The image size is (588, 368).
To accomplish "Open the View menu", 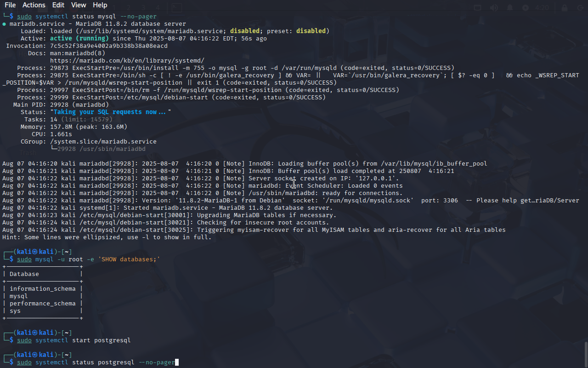I will tap(79, 5).
